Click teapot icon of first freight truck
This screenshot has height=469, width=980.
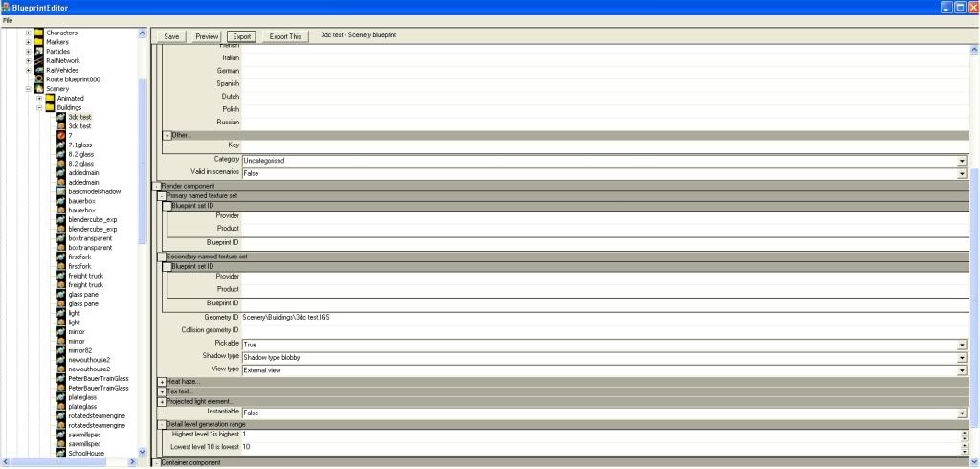tap(61, 276)
